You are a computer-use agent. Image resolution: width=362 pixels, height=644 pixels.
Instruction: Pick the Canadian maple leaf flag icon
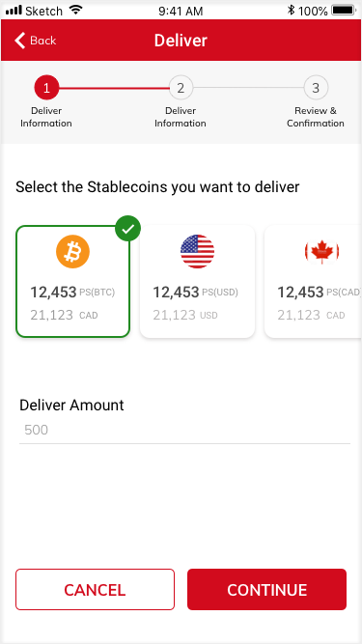coord(321,251)
